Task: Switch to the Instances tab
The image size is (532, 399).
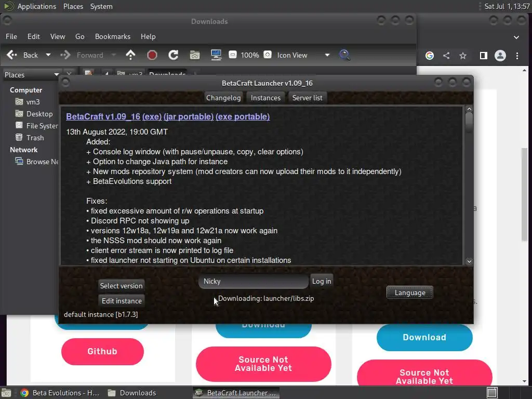Action: [265, 98]
